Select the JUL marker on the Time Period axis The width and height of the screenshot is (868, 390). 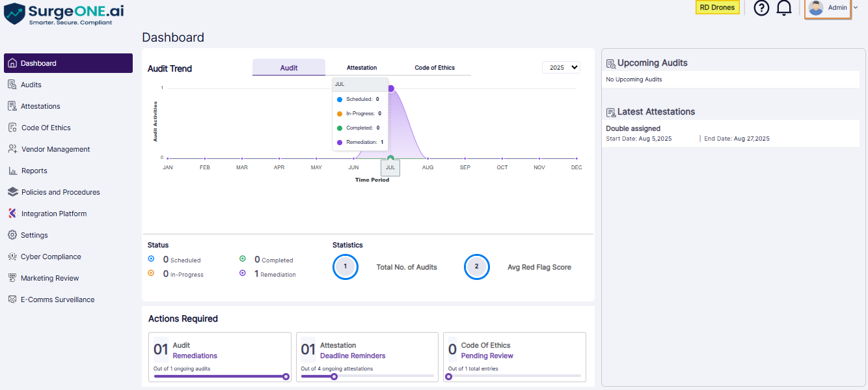[x=390, y=167]
